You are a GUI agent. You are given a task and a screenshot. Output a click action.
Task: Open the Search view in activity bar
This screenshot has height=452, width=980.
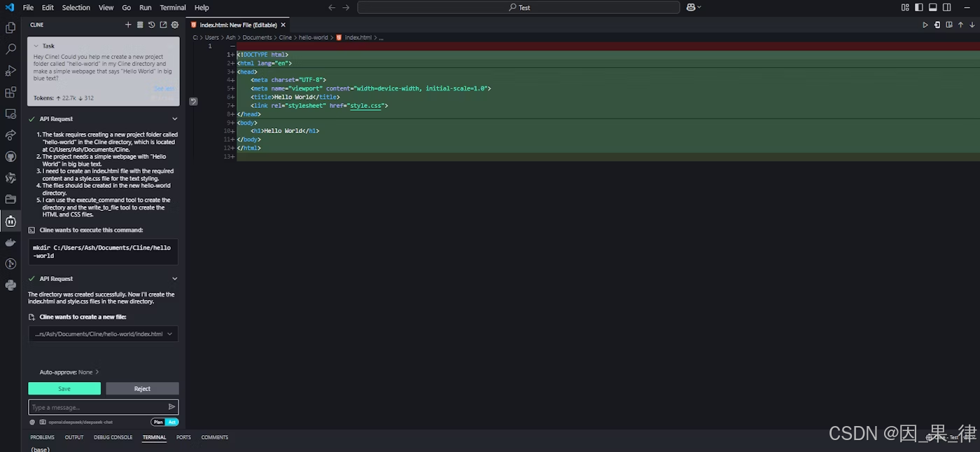tap(10, 49)
